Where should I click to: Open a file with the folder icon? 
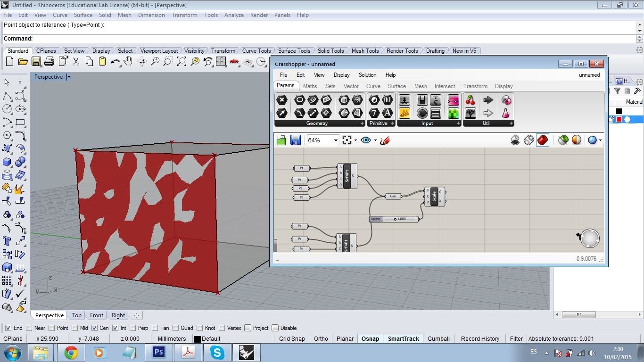[x=23, y=61]
